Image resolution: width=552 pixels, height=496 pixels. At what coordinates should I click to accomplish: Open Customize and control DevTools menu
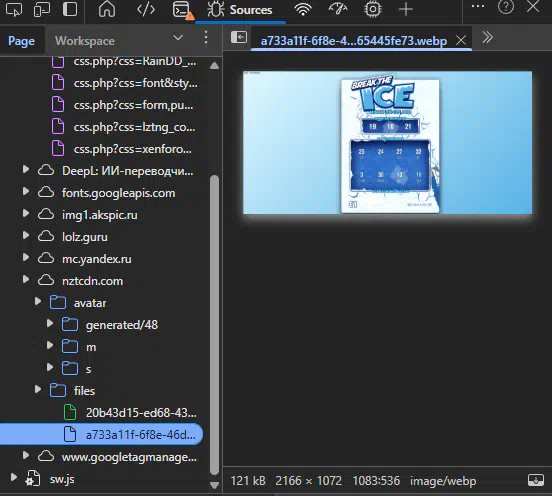pyautogui.click(x=478, y=6)
